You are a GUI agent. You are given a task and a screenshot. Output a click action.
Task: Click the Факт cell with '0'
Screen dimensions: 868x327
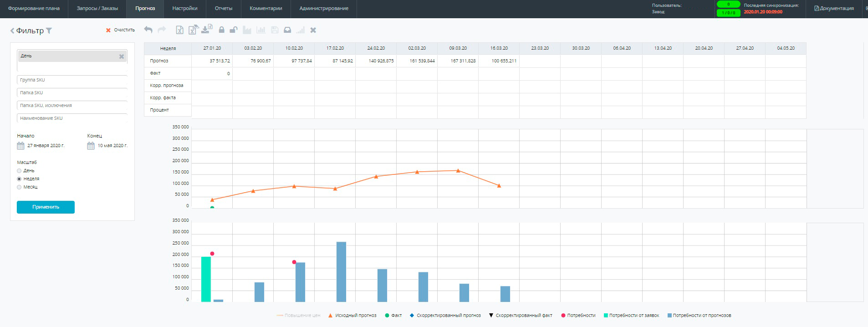tap(212, 73)
